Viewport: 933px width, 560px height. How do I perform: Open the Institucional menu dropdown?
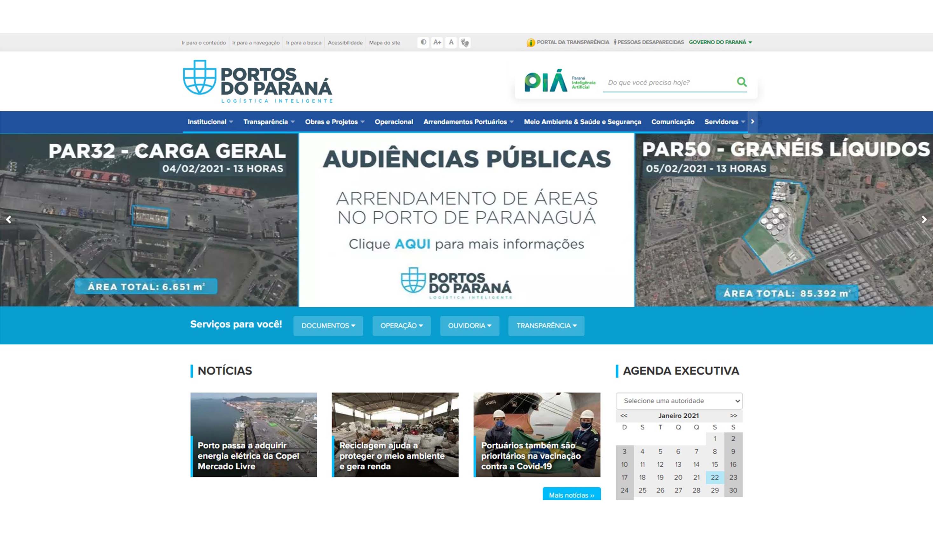pos(210,122)
